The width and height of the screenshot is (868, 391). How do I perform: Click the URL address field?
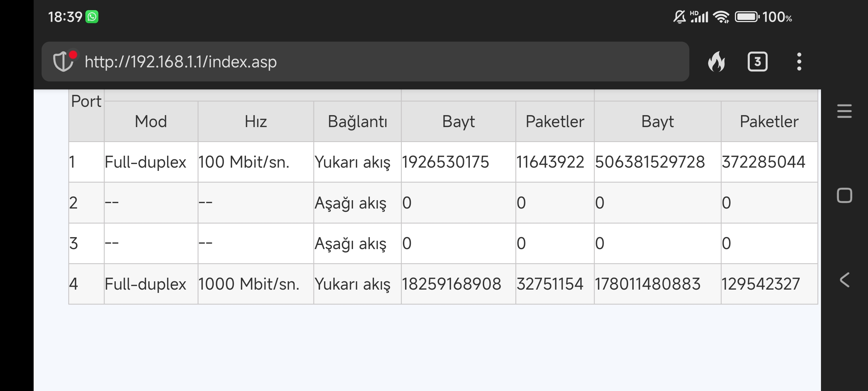tap(362, 62)
